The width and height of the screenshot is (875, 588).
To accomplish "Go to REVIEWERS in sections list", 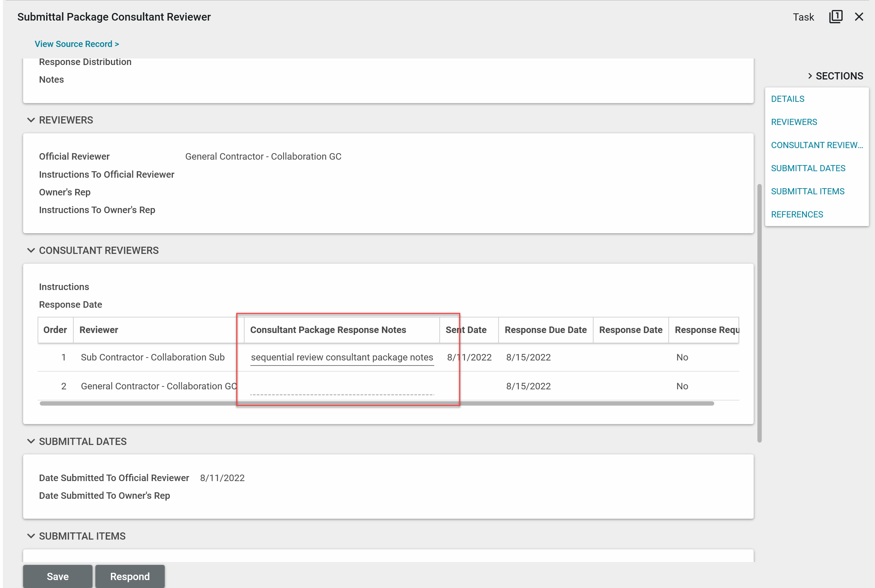I will 794,122.
